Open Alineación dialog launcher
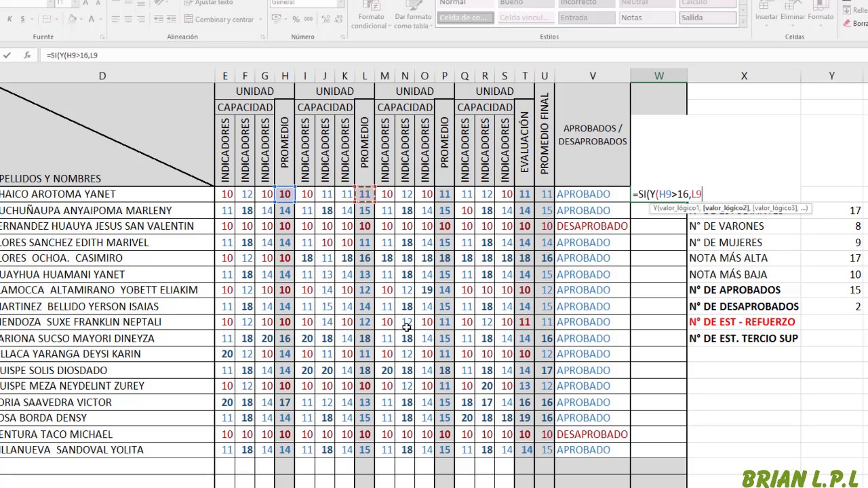868x488 pixels. [262, 37]
